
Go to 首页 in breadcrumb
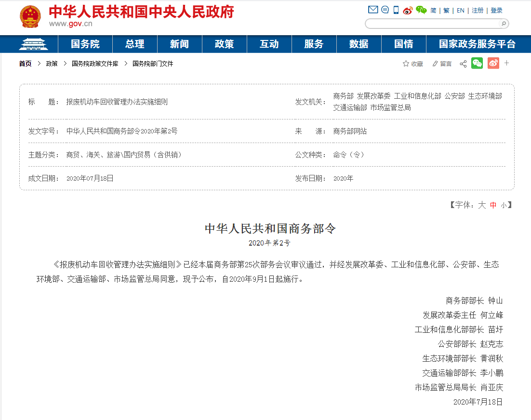coord(25,64)
